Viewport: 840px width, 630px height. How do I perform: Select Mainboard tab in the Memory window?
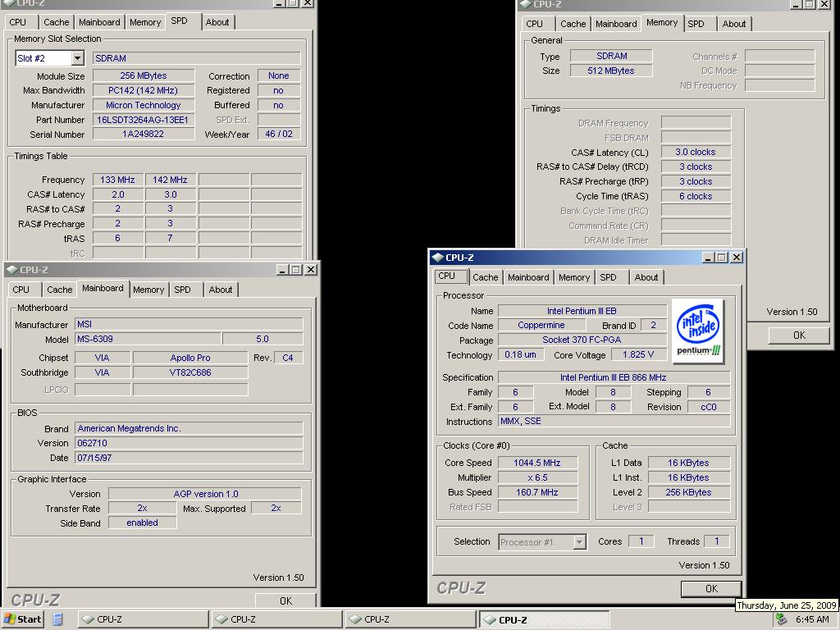[x=616, y=24]
